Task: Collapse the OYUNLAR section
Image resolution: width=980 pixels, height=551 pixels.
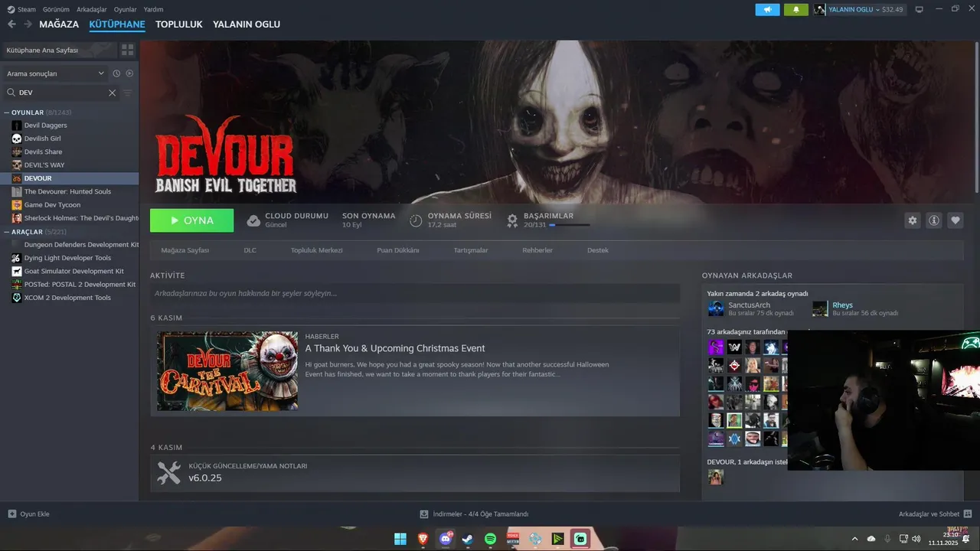Action: (7, 112)
